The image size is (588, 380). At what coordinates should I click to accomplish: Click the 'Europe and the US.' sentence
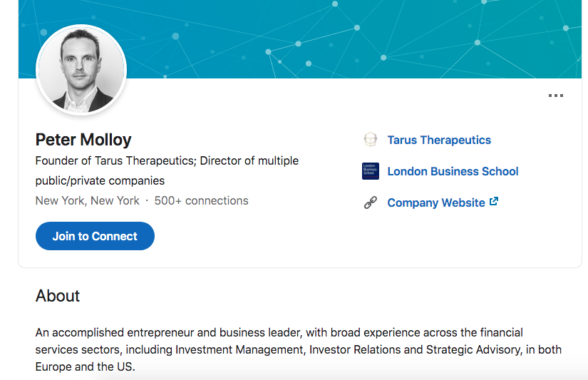tap(85, 366)
